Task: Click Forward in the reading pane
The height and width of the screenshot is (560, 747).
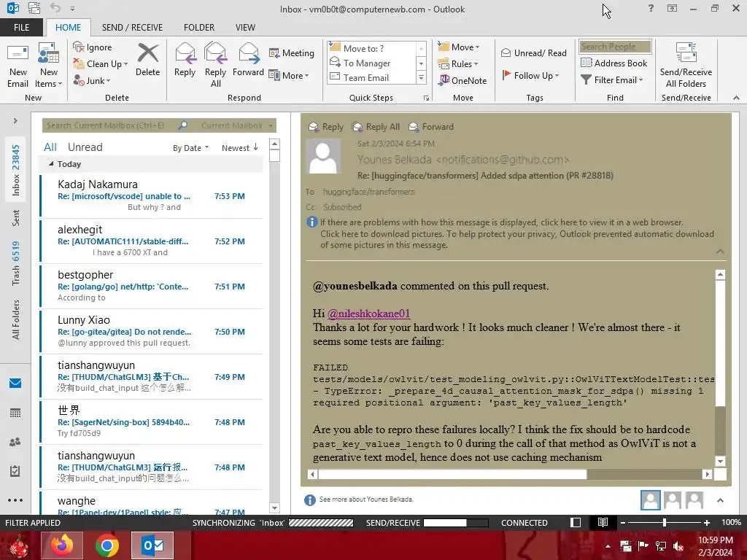Action: pos(432,127)
